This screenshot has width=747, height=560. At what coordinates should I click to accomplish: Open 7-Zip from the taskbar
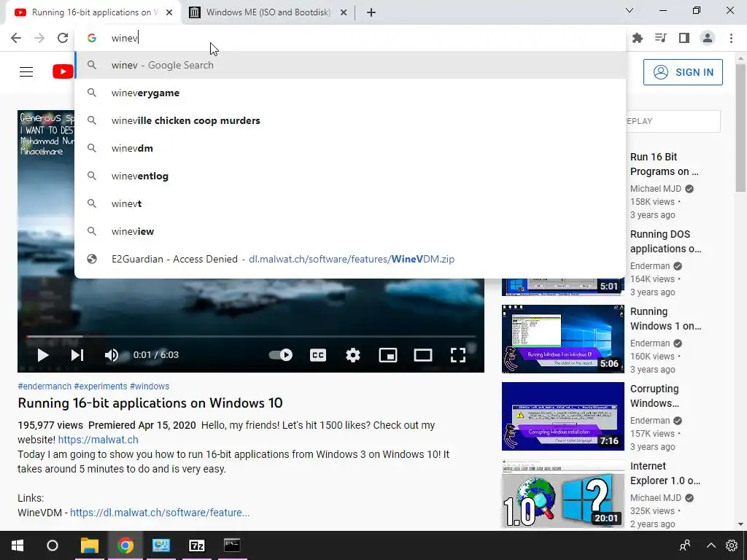pos(197,545)
